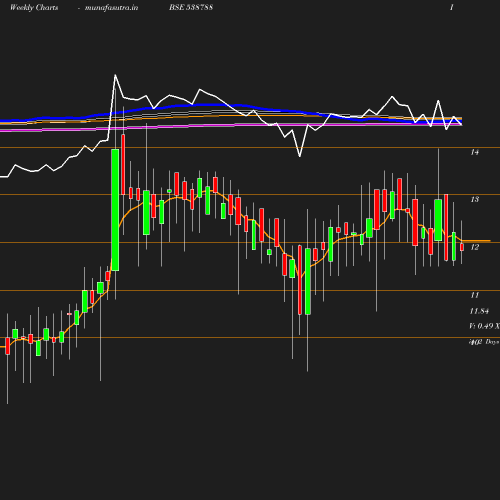Open the munafasutra.in site label
500x500 pixels.
(111, 8)
